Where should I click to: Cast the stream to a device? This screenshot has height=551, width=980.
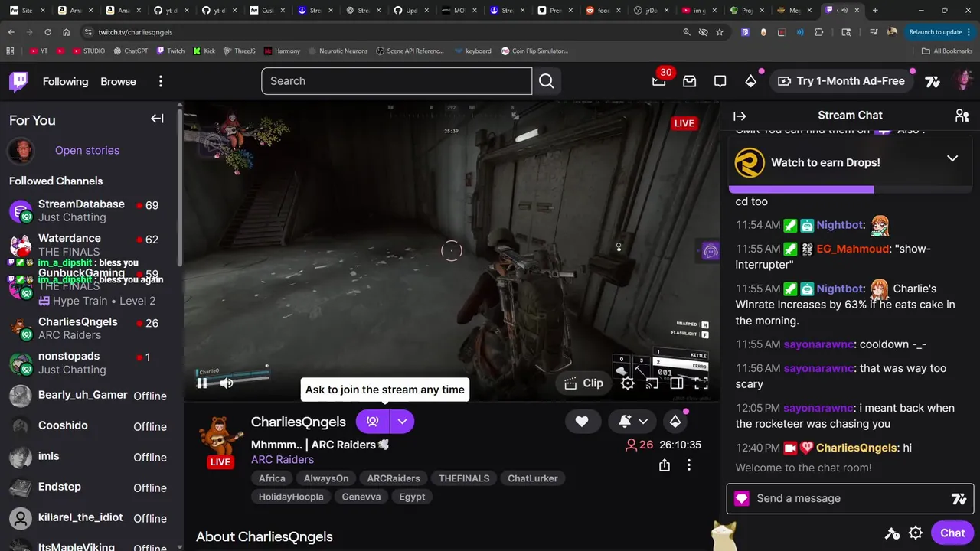click(652, 383)
